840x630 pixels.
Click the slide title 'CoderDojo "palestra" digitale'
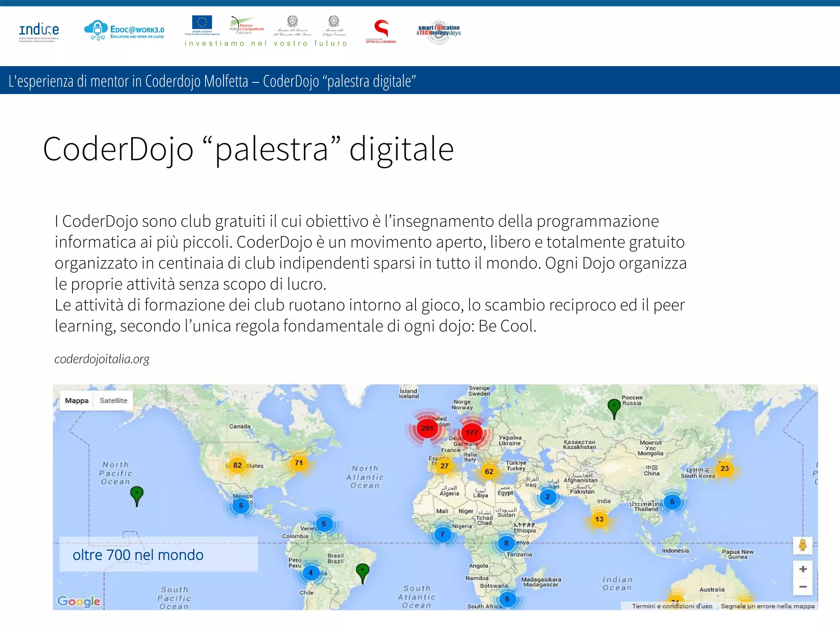click(249, 150)
